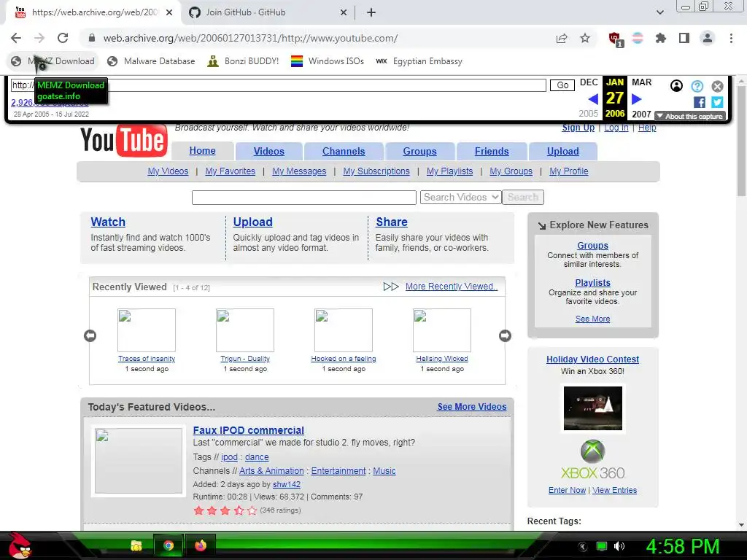Open the Wayback help question mark icon
Screen dimensions: 747x560
point(697,86)
